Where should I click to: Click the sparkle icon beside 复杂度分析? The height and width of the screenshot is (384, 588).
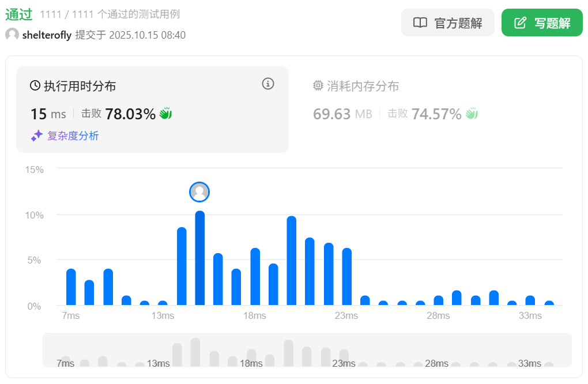pyautogui.click(x=37, y=136)
